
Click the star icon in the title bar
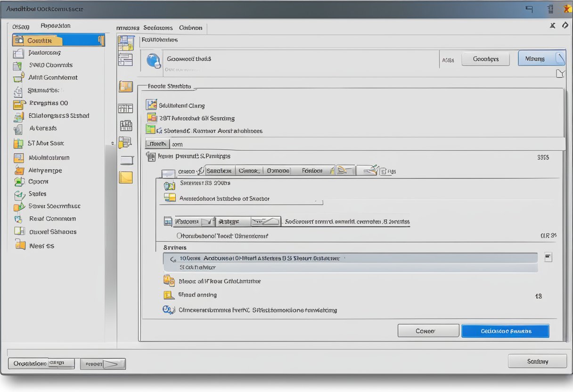click(567, 9)
